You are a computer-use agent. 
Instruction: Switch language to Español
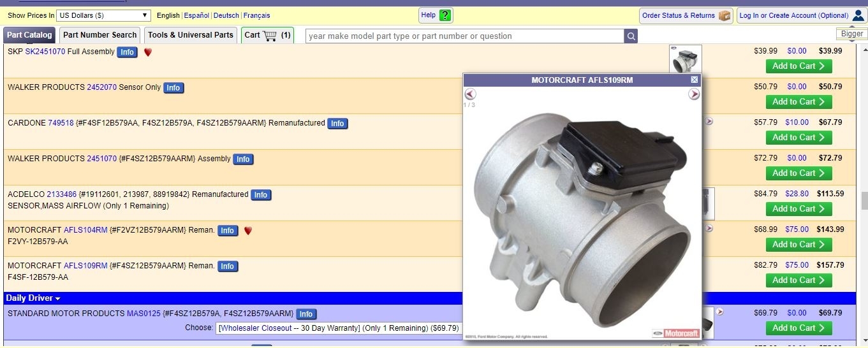click(196, 15)
